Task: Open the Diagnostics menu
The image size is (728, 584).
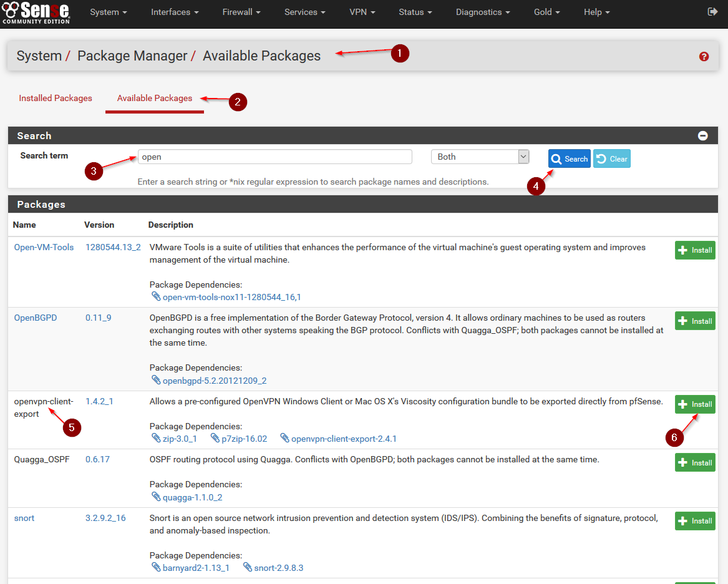Action: pyautogui.click(x=483, y=12)
